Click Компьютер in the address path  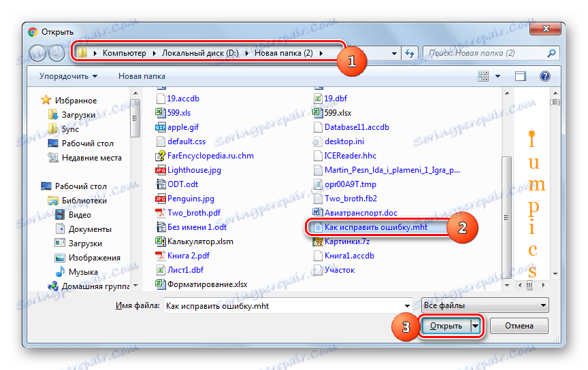[125, 53]
